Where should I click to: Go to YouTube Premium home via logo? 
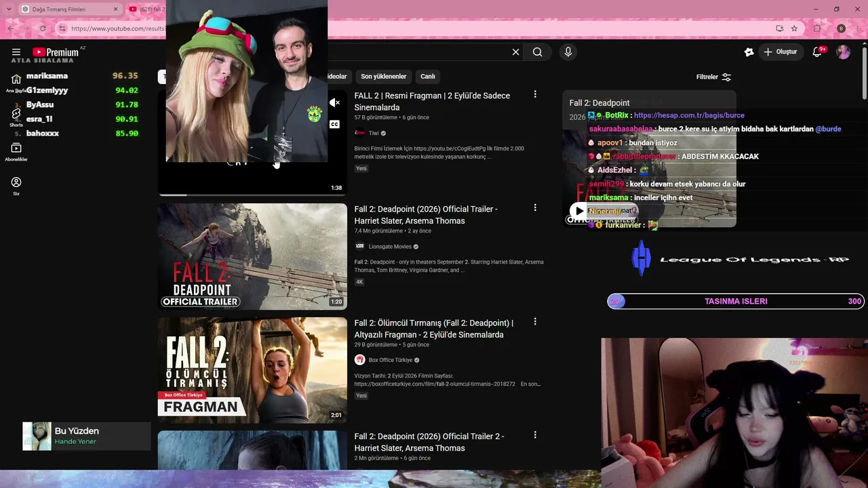[x=55, y=52]
